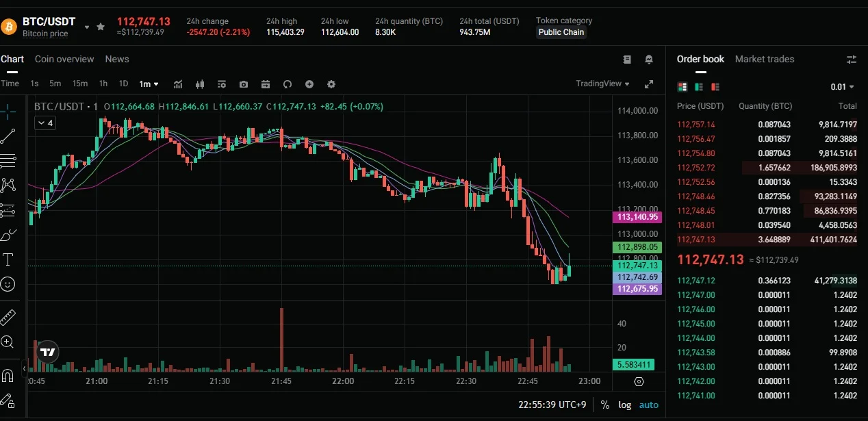Toggle log scale on price axis

(x=625, y=405)
